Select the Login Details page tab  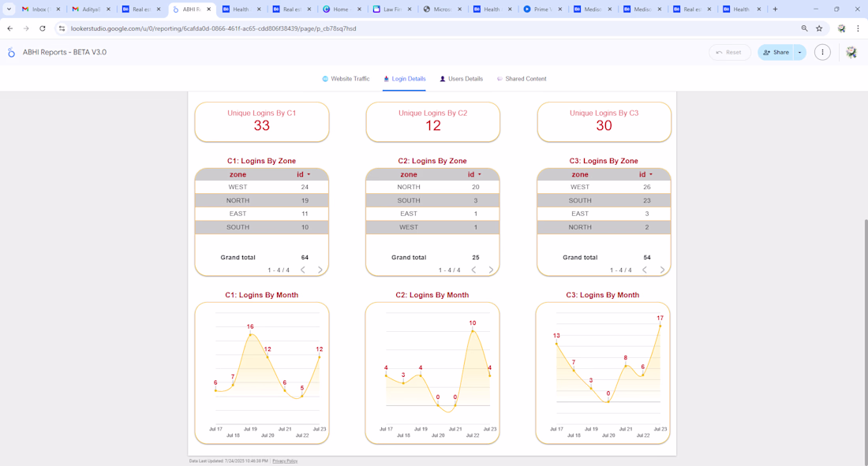(x=404, y=79)
